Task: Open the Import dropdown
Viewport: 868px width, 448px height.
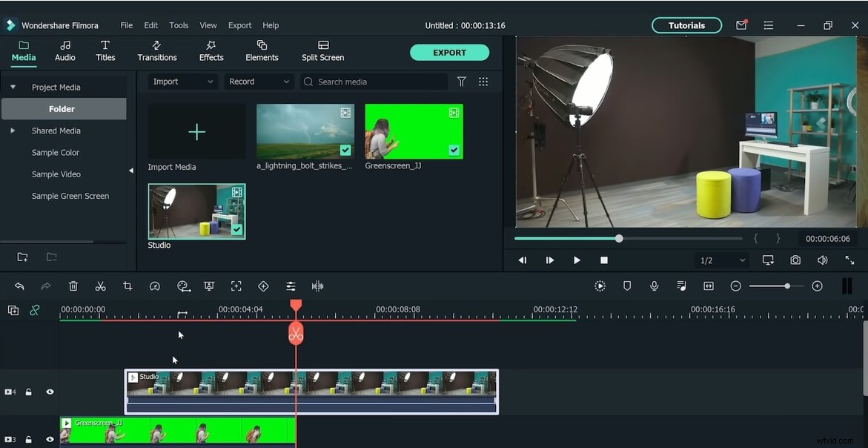Action: 182,82
